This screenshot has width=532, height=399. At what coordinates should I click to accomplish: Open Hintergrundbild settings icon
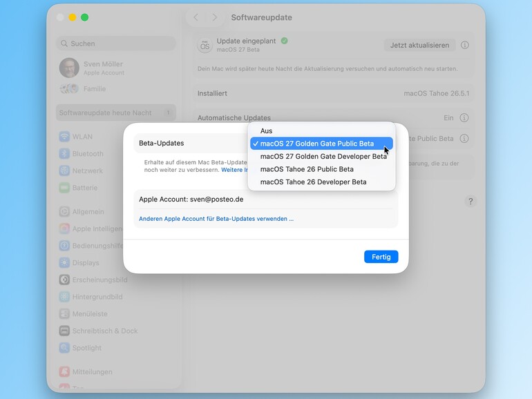click(64, 297)
